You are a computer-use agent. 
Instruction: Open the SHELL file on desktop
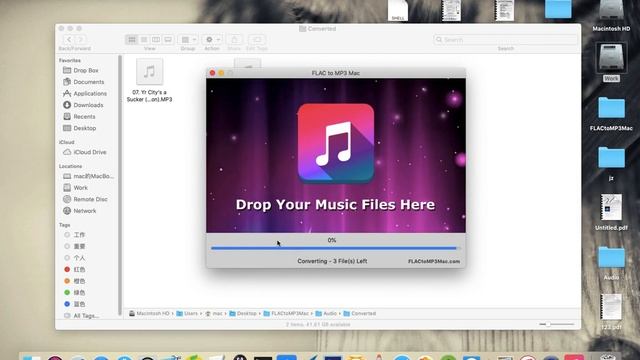398,10
